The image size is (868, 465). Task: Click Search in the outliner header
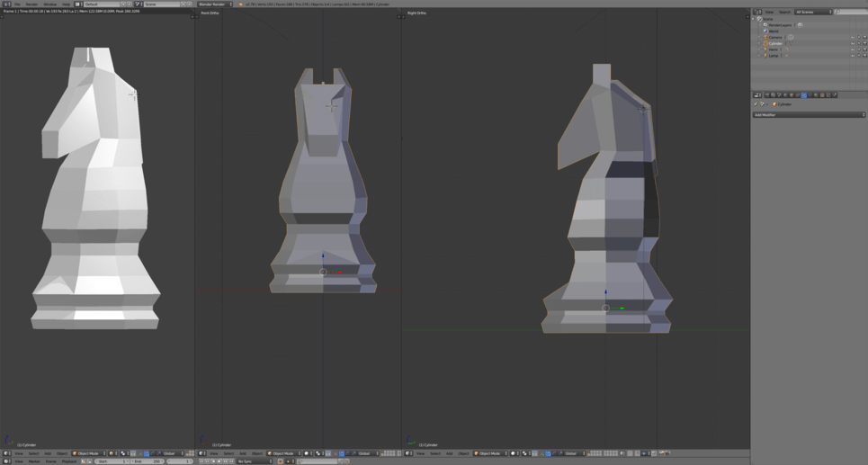pyautogui.click(x=784, y=12)
